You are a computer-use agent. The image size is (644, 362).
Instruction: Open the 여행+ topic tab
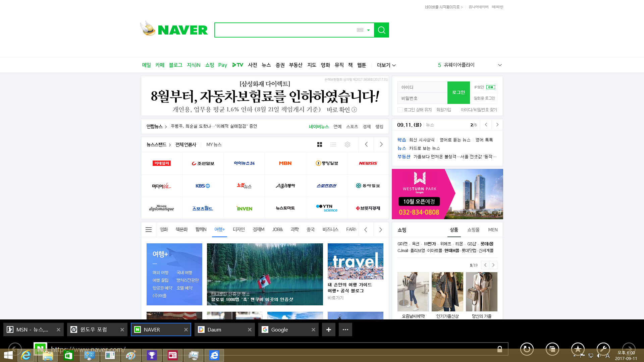[x=220, y=230]
